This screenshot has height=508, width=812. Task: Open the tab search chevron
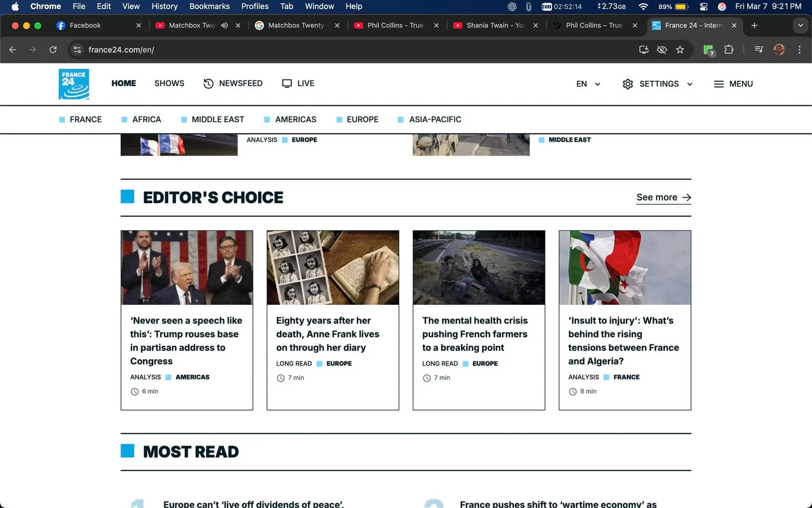pyautogui.click(x=800, y=25)
